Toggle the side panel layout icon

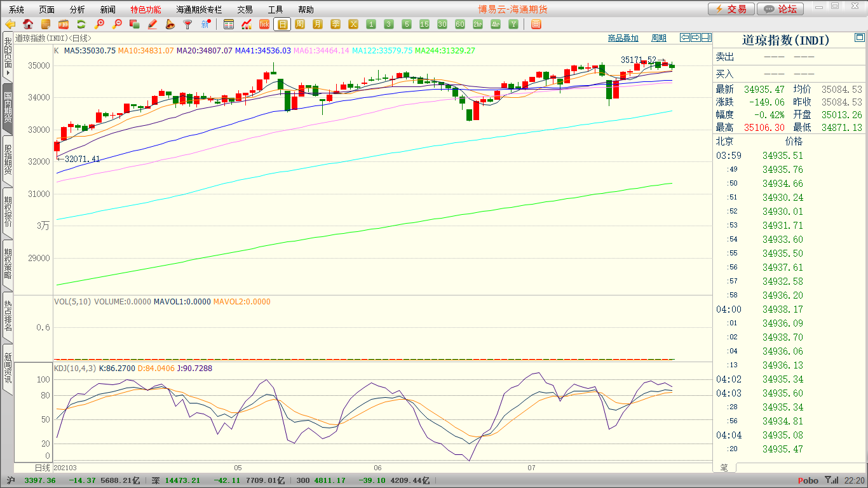click(x=706, y=37)
